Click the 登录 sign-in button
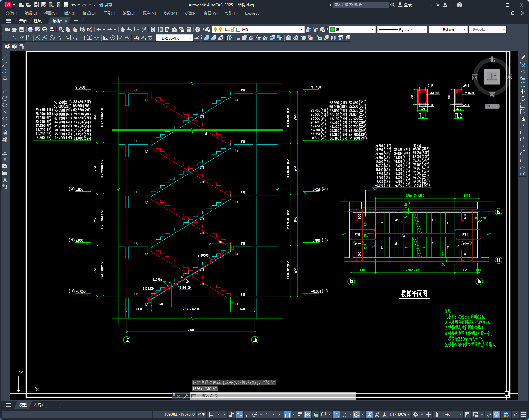Screen dimensions: 529x420 coord(405,5)
